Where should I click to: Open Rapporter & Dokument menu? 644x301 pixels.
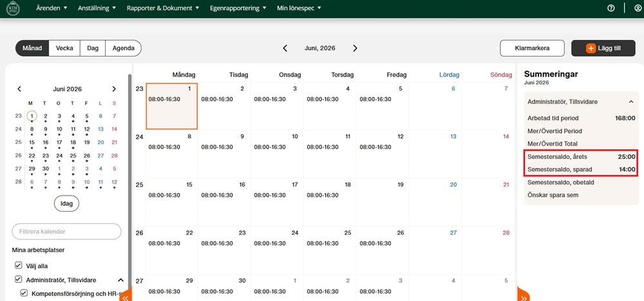pyautogui.click(x=163, y=8)
